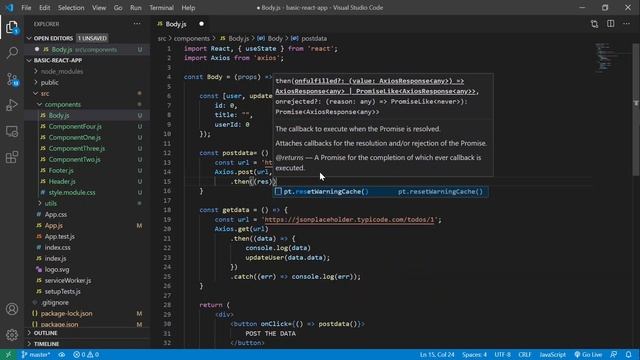Open the Remote Explorer icon

(12, 131)
